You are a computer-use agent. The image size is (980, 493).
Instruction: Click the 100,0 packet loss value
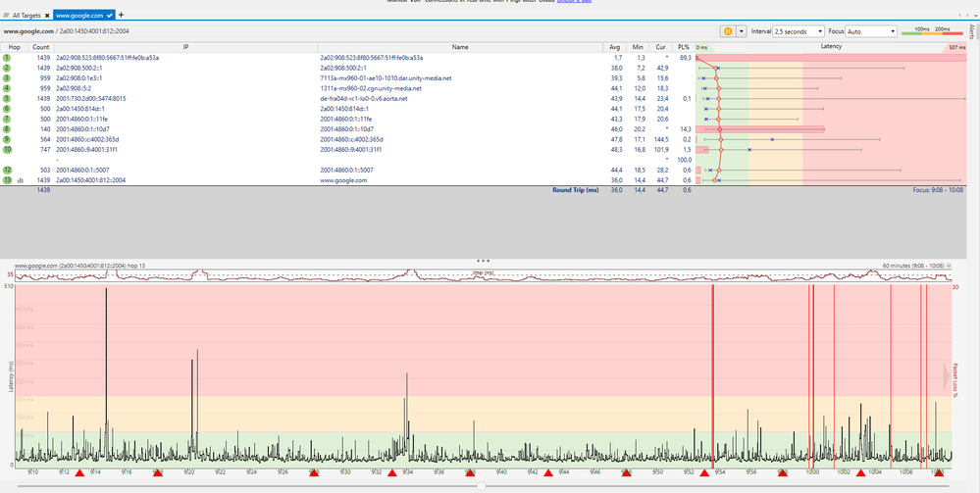(685, 160)
